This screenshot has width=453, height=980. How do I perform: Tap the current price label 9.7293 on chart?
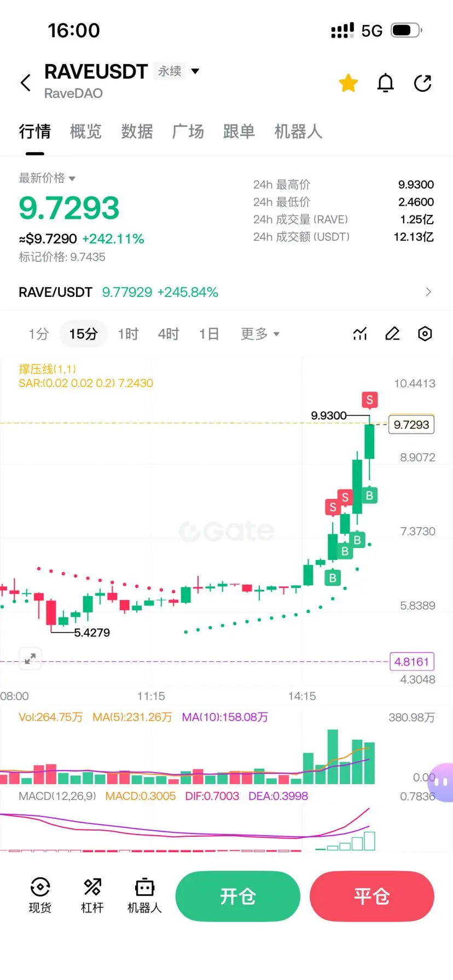(x=411, y=424)
